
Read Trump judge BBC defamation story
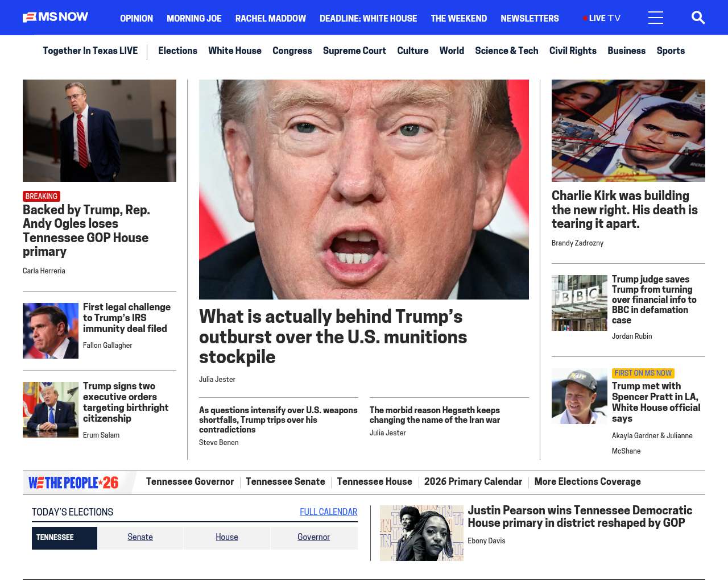point(654,300)
